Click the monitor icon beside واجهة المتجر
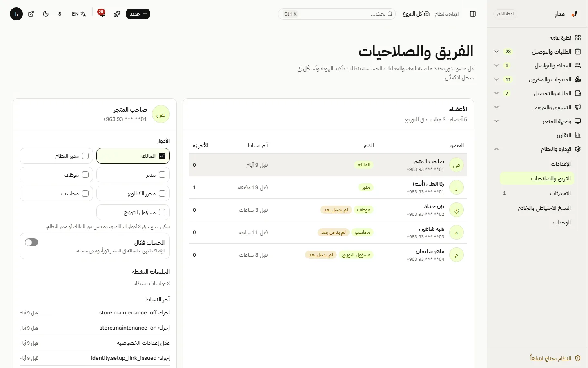Screen dimensions: 588x368 (577, 121)
